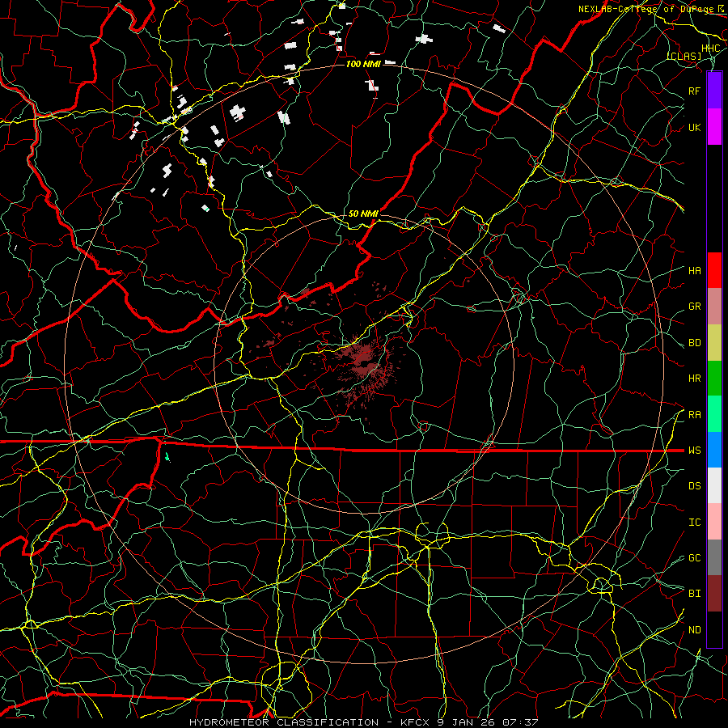The image size is (728, 728).
Task: Click the RF legend label
Action: coord(695,91)
